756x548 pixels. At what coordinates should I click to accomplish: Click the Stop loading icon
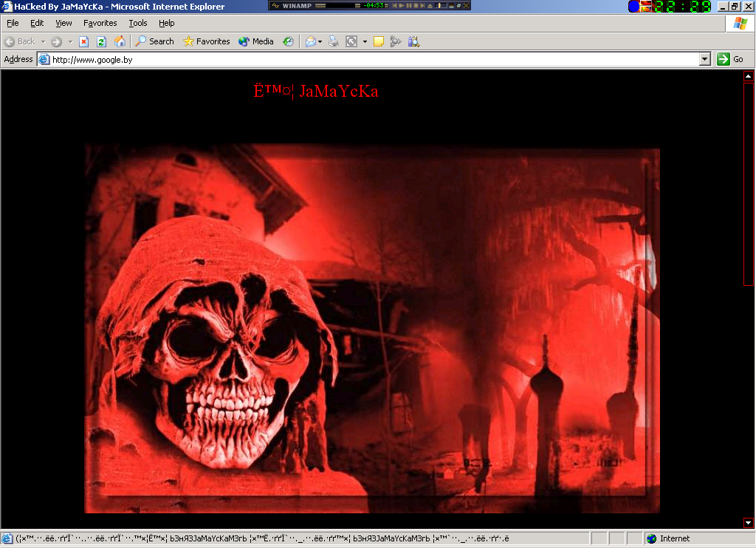point(84,41)
